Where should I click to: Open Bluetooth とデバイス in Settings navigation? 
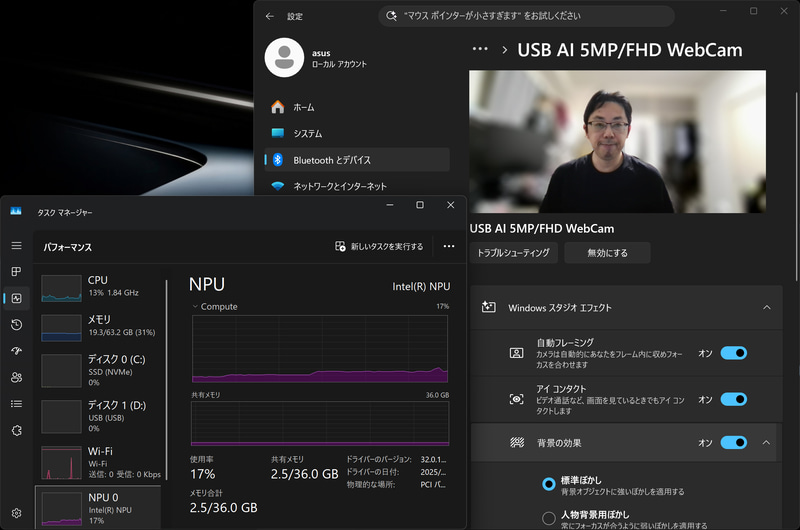click(357, 160)
